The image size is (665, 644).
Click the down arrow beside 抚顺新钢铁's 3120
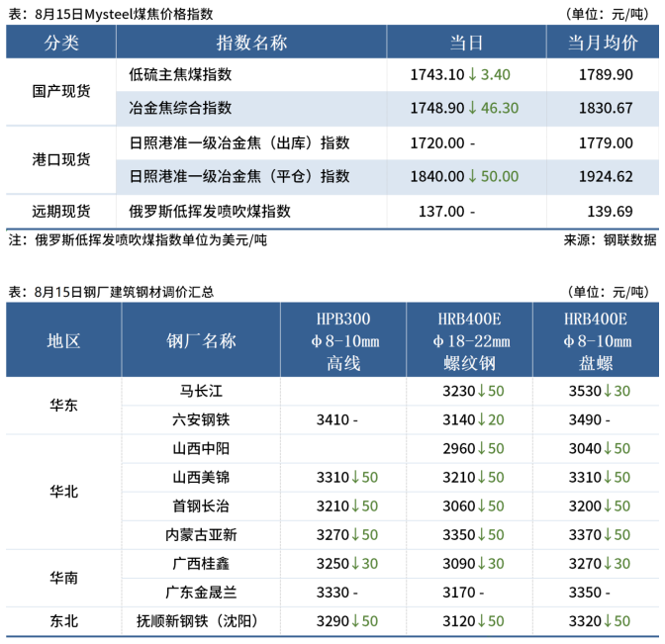pos(482,621)
